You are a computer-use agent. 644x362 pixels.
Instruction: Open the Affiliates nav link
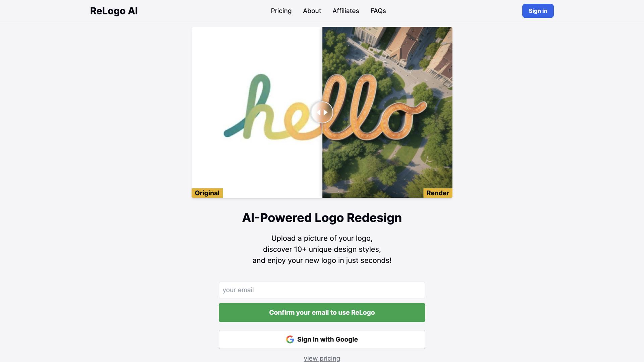pyautogui.click(x=345, y=11)
